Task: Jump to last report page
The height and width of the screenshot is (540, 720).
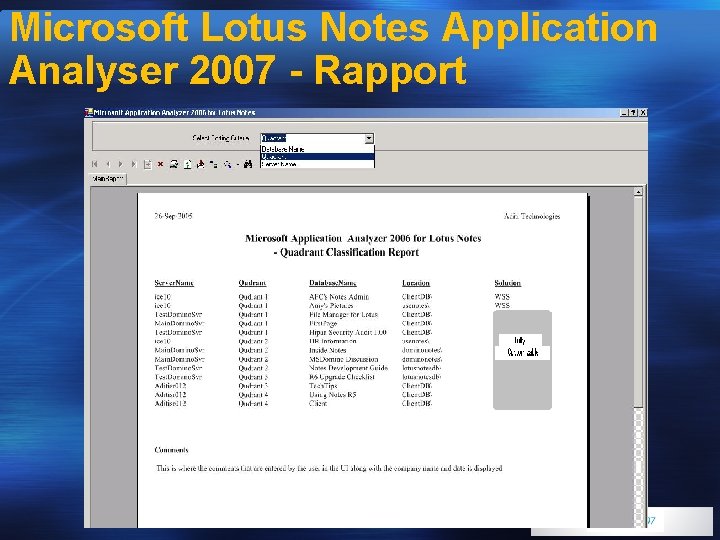Action: pyautogui.click(x=134, y=164)
